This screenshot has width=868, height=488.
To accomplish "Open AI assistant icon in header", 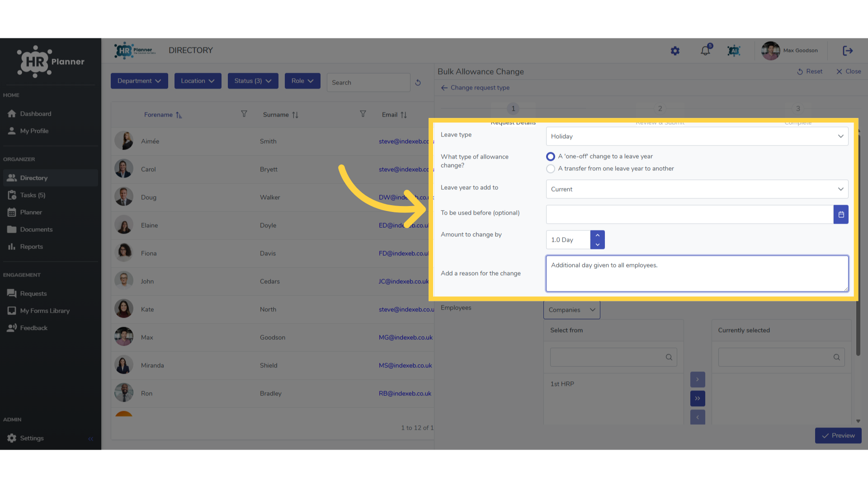I will (734, 51).
